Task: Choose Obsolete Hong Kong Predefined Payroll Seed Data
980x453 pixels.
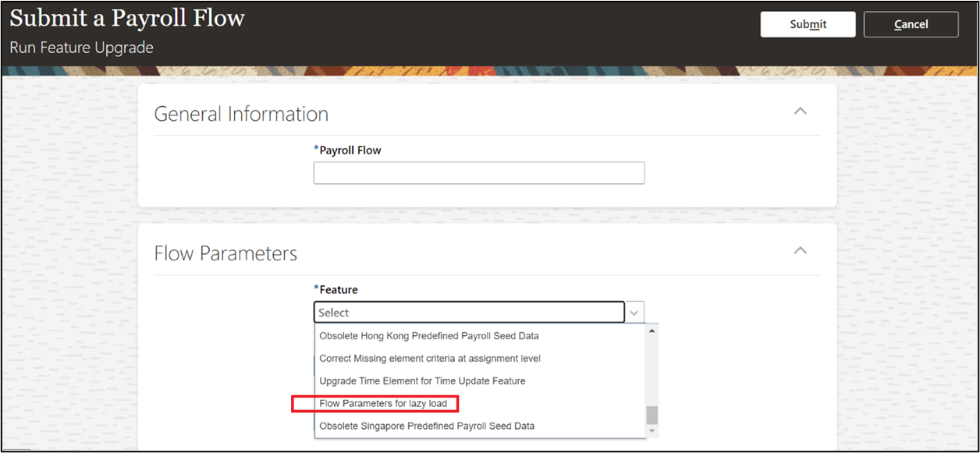Action: pyautogui.click(x=429, y=336)
